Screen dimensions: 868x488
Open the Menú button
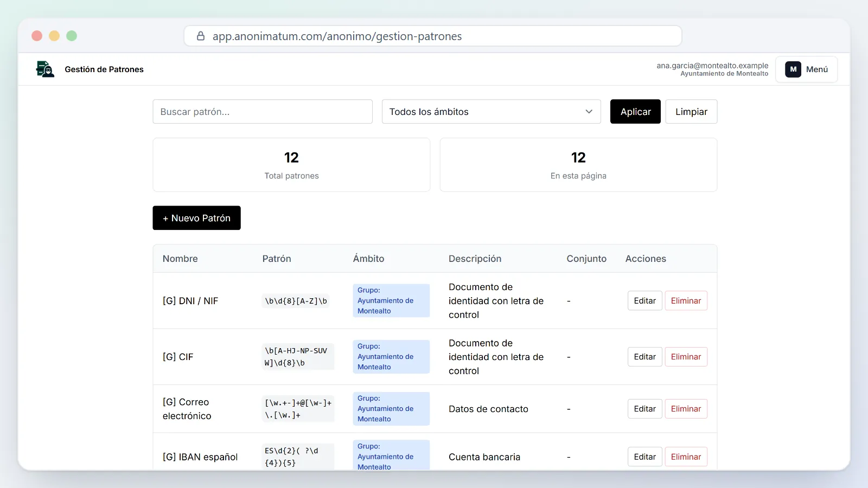[807, 69]
